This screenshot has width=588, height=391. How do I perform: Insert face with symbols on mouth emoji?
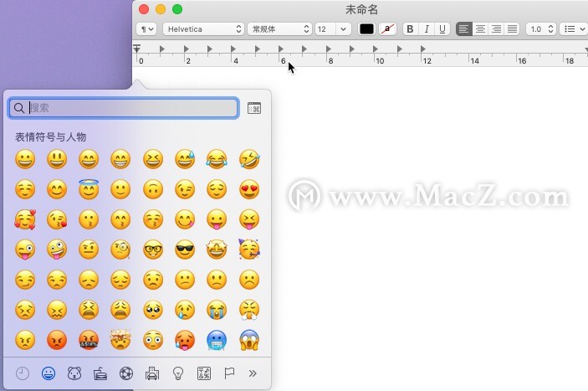coord(89,340)
